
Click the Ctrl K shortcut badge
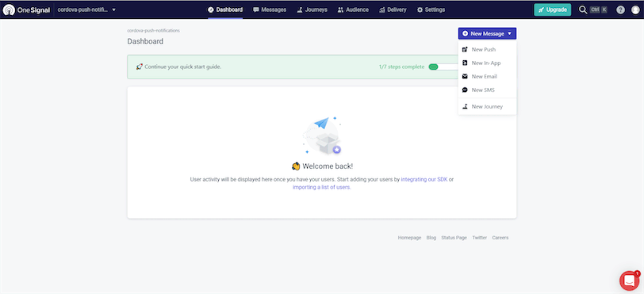(x=599, y=10)
